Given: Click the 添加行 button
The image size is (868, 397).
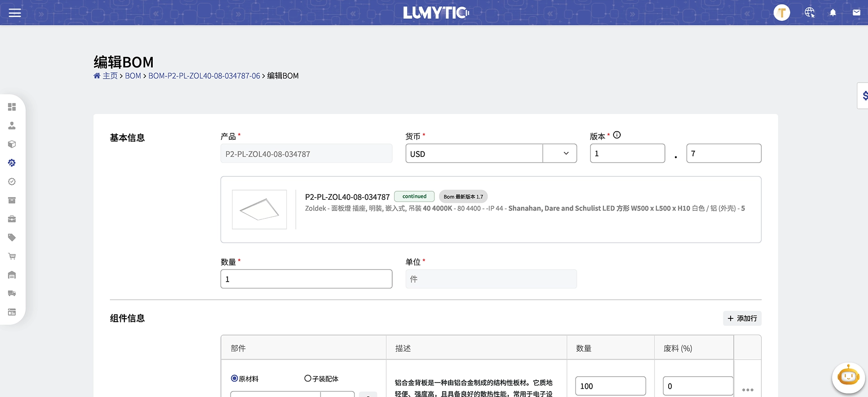Looking at the screenshot, I should [742, 318].
